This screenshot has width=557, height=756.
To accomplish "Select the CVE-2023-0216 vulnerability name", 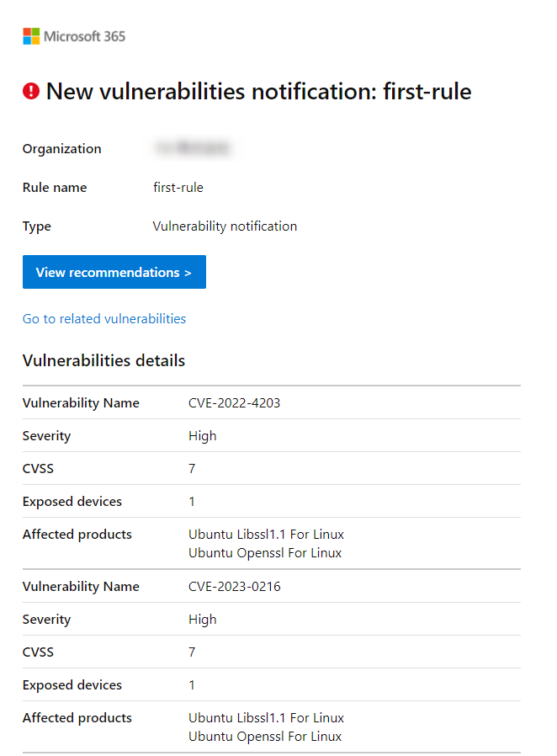I will (234, 586).
